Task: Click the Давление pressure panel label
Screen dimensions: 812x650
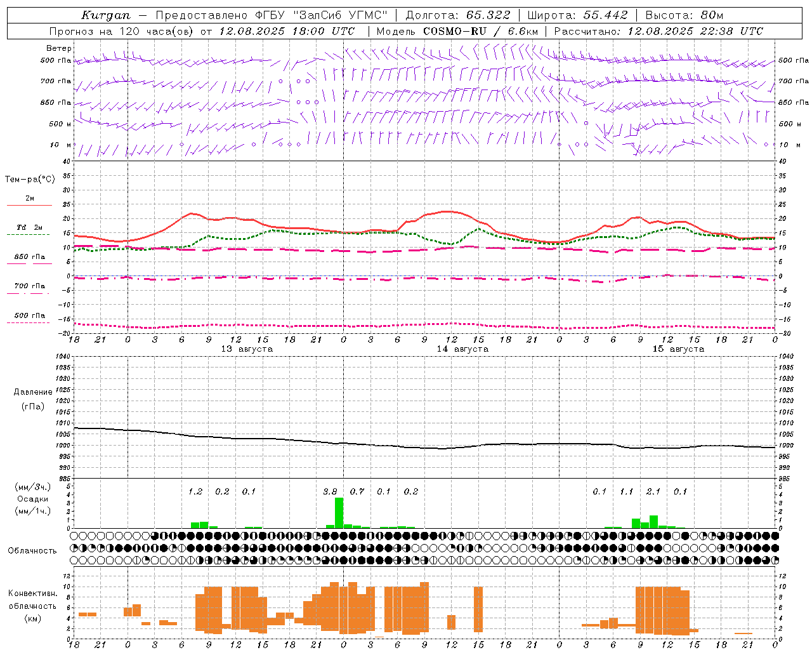Action: [x=33, y=392]
